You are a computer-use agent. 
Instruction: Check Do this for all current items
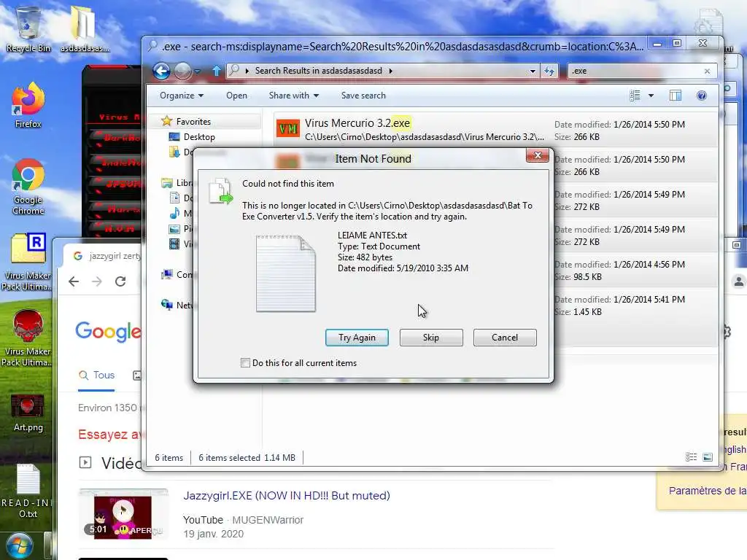(245, 363)
